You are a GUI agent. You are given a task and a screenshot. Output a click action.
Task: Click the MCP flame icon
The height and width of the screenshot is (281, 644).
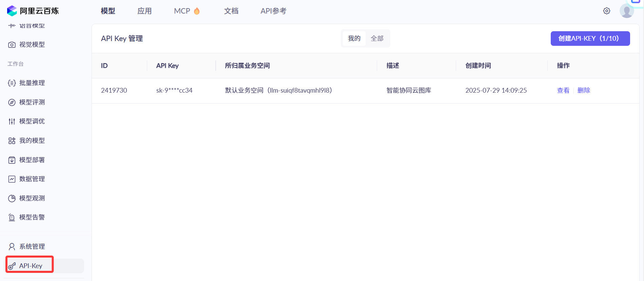[197, 11]
